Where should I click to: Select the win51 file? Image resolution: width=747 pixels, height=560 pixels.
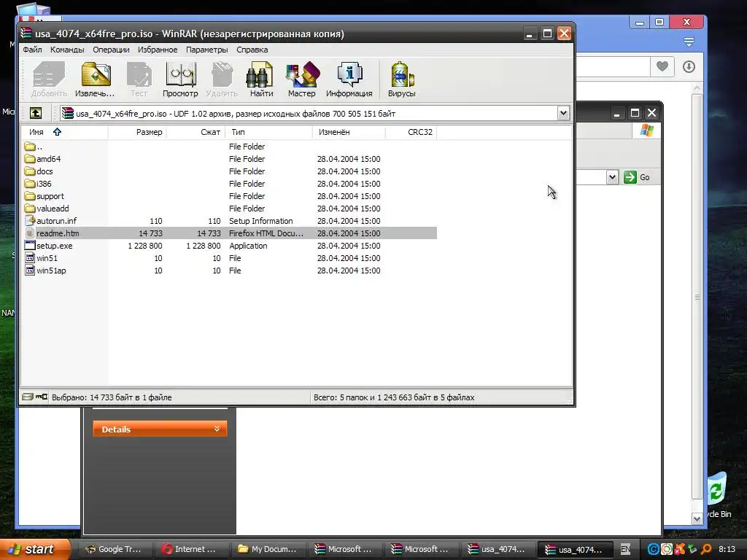[230, 257]
